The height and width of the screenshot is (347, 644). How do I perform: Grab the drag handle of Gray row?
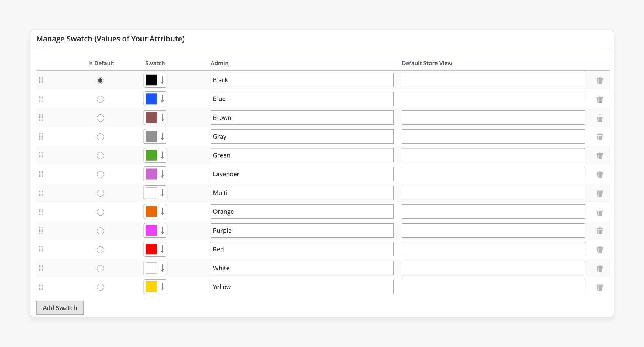click(x=41, y=137)
